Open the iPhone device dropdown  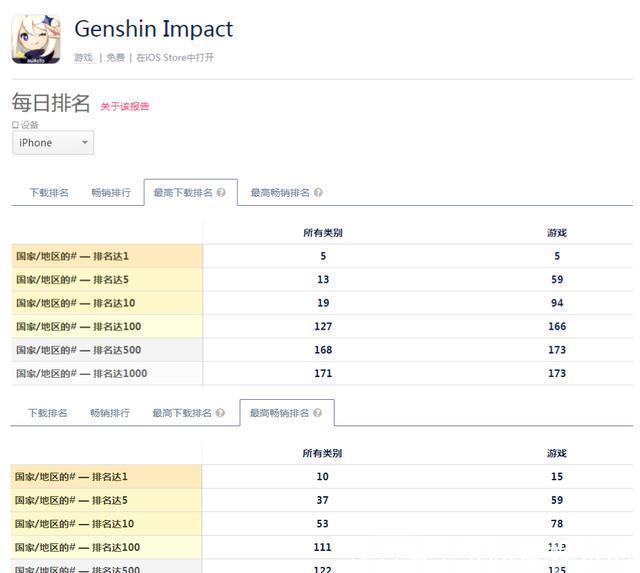coord(53,143)
